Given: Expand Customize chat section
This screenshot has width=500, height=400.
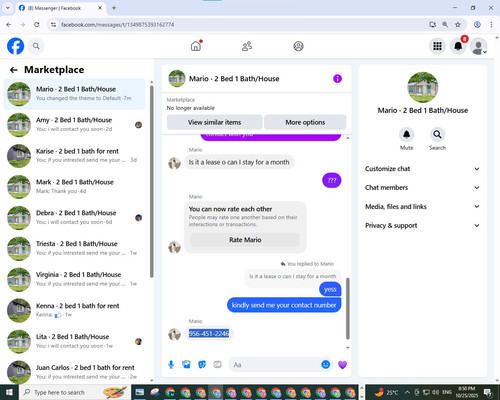Looking at the screenshot, I should (x=422, y=169).
